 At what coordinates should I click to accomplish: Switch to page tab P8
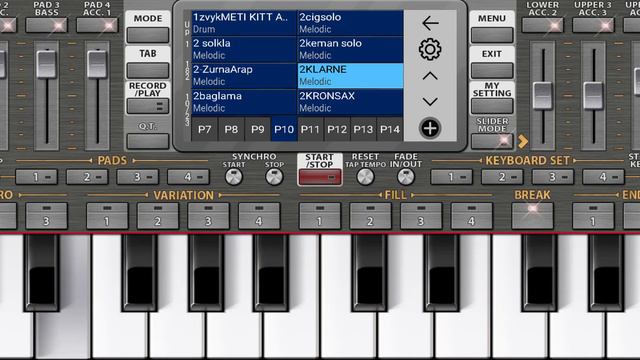pyautogui.click(x=231, y=129)
